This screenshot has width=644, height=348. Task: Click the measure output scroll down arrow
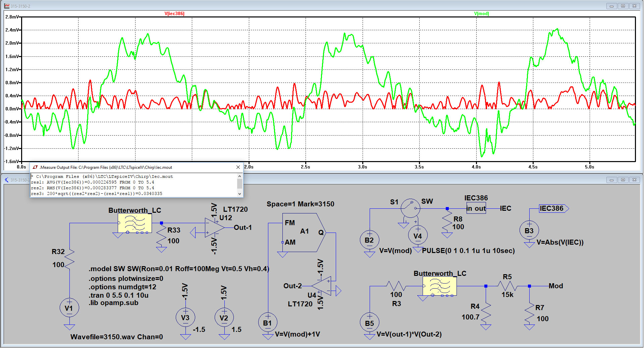[x=239, y=194]
